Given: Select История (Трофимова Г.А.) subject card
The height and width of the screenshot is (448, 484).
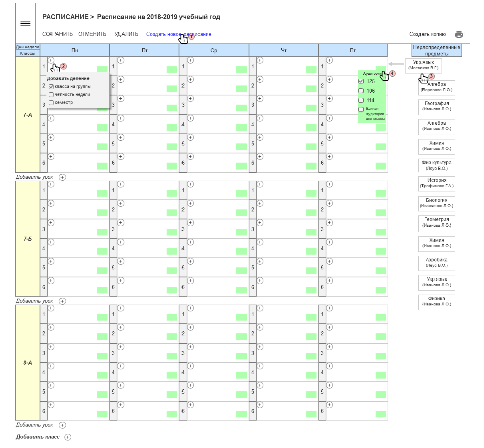Looking at the screenshot, I should pos(437,183).
